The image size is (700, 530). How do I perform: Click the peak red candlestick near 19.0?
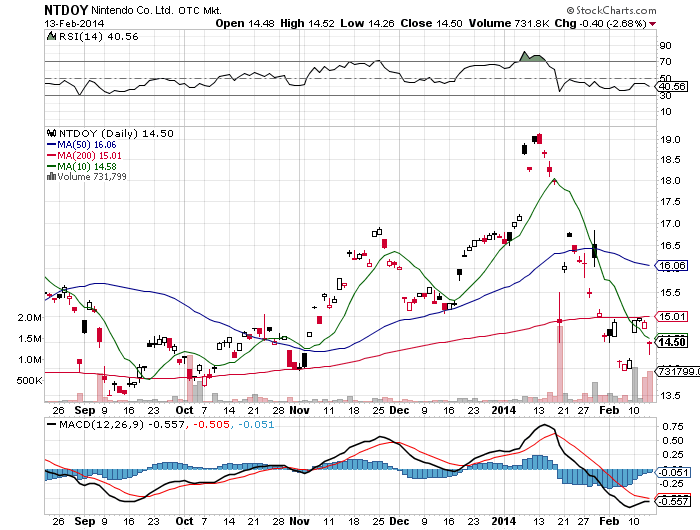coord(540,138)
